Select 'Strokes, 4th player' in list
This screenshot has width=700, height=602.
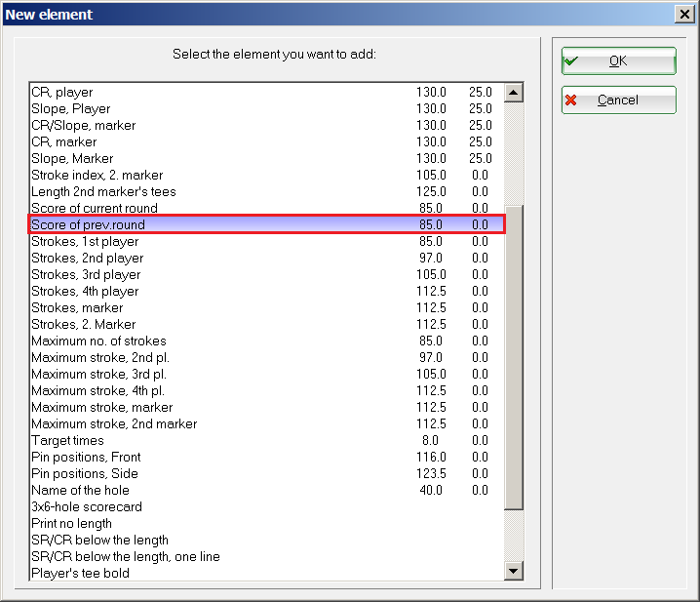[x=85, y=292]
